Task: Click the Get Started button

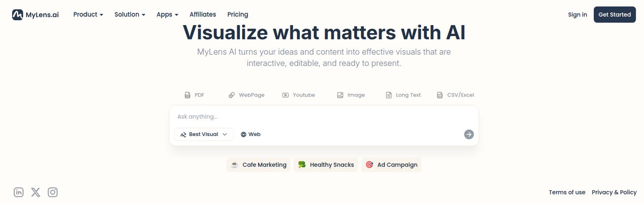Action: [x=614, y=15]
